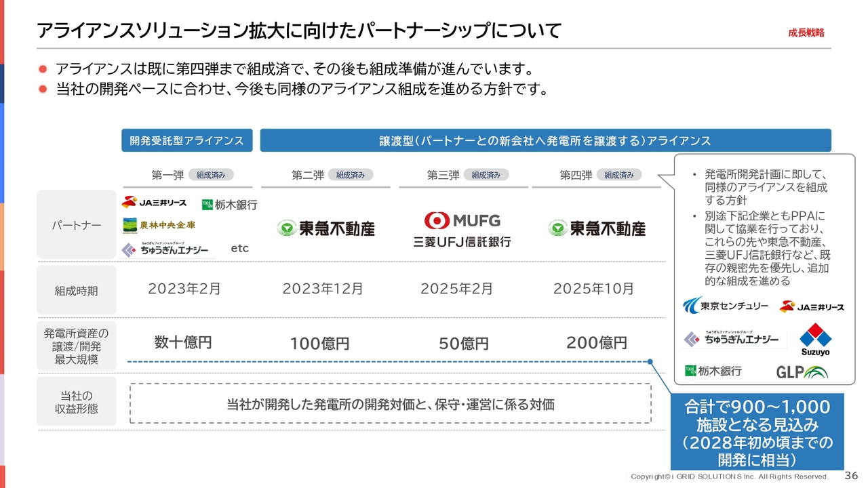868x488 pixels.
Task: Click the date 2025年2月
Action: pos(458,289)
